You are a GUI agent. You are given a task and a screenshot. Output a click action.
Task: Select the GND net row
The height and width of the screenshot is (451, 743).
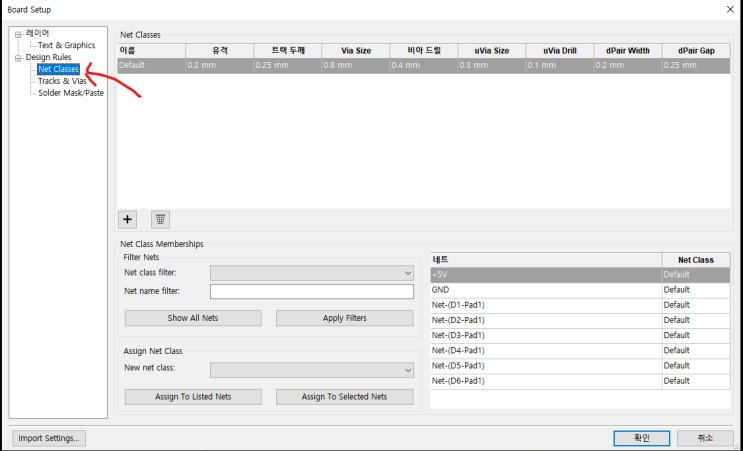pos(580,290)
